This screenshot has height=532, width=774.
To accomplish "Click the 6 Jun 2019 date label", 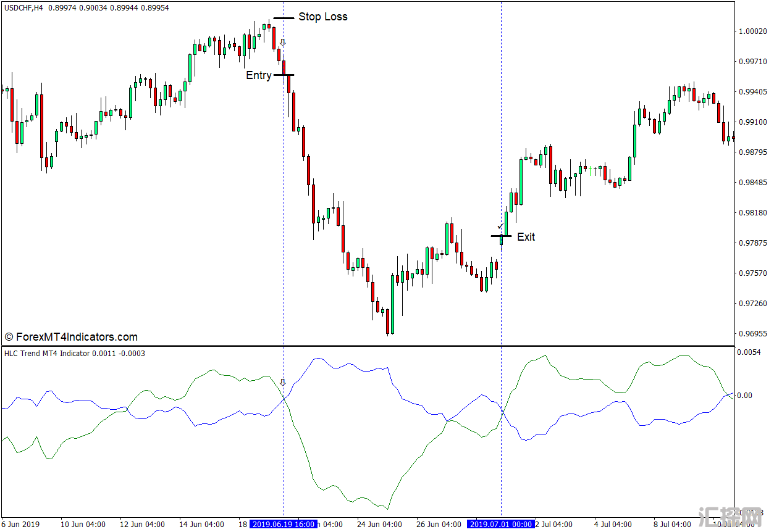I will [20, 525].
